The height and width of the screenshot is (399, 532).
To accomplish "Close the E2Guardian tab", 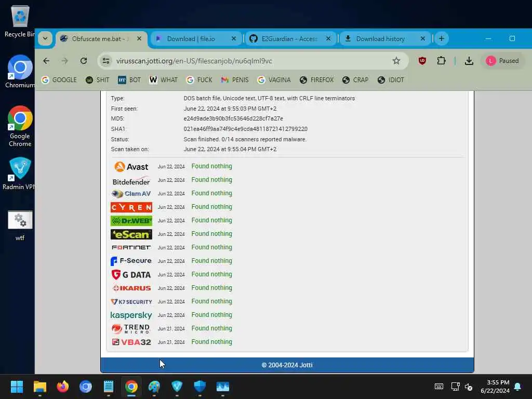I will coord(328,38).
